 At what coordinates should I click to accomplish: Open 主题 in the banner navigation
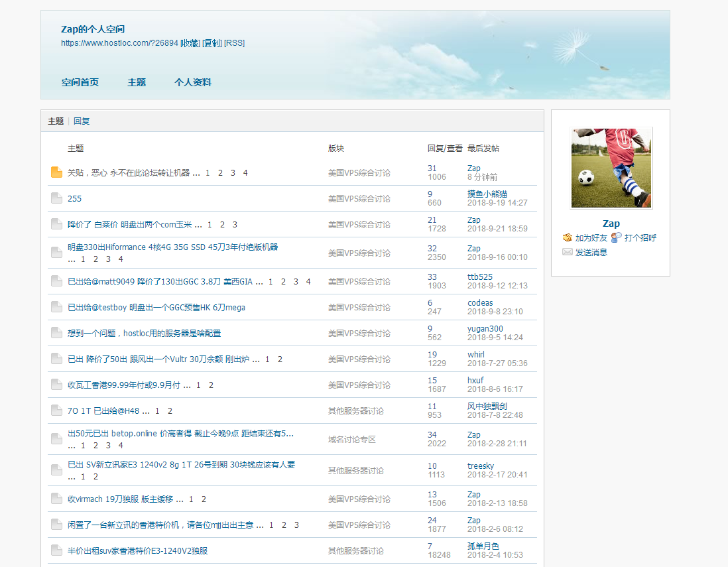click(137, 82)
